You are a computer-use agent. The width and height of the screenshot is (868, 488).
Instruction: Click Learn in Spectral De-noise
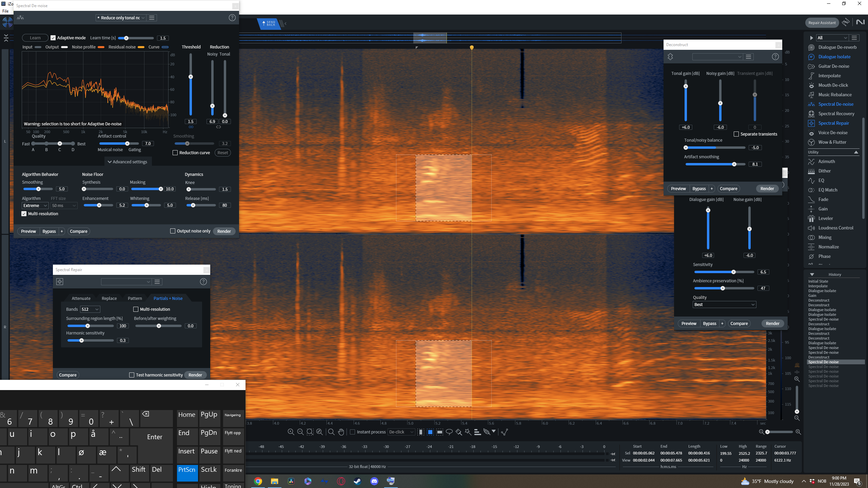(35, 38)
